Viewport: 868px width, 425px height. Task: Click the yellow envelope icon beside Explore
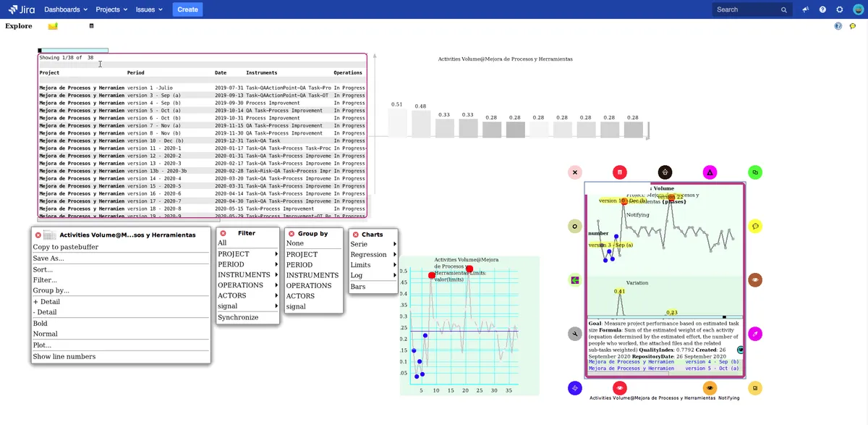point(53,26)
